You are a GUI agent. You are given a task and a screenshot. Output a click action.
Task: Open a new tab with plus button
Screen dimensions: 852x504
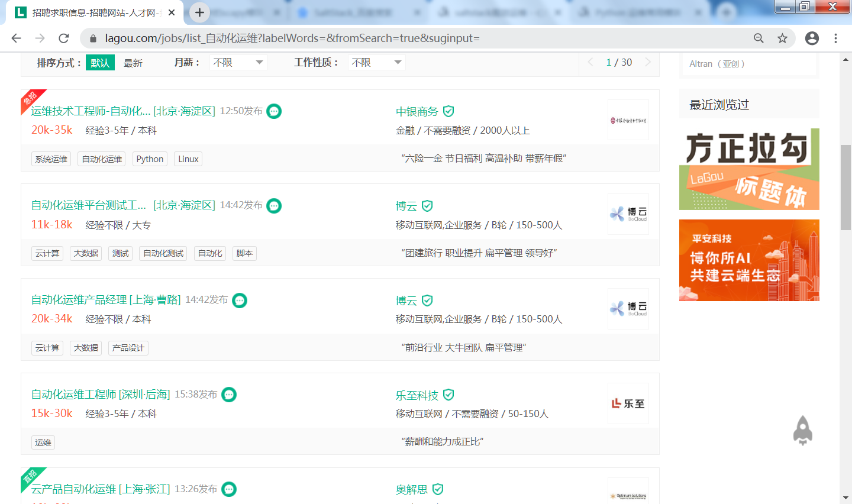(x=199, y=12)
